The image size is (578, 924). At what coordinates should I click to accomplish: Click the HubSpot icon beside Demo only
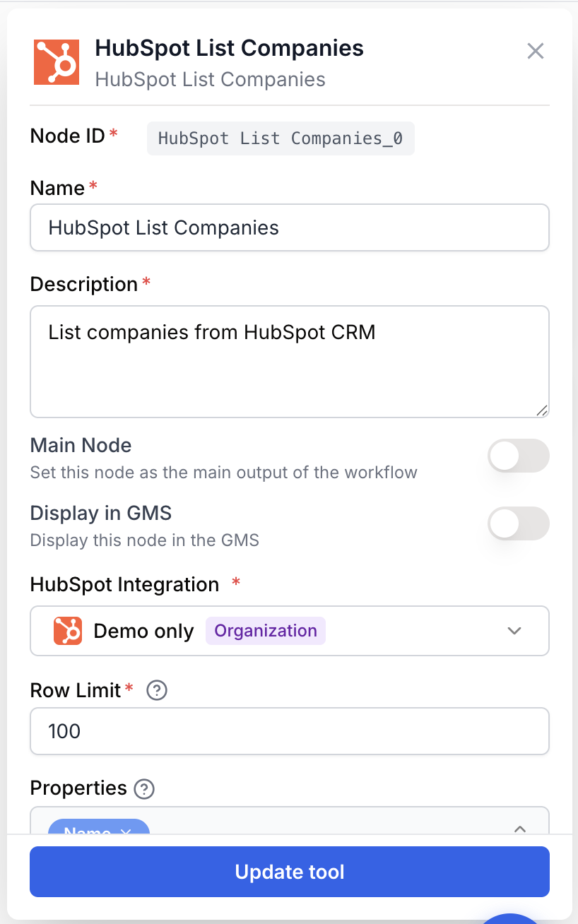click(68, 631)
